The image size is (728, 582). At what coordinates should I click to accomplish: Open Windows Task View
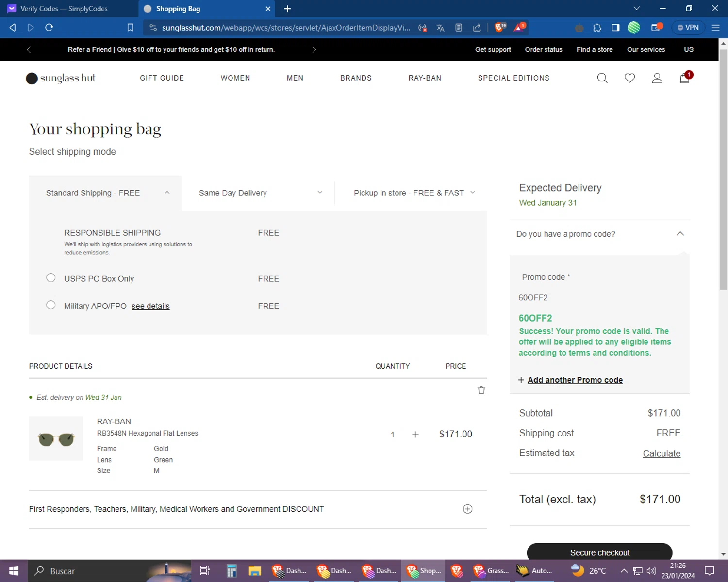pos(205,571)
